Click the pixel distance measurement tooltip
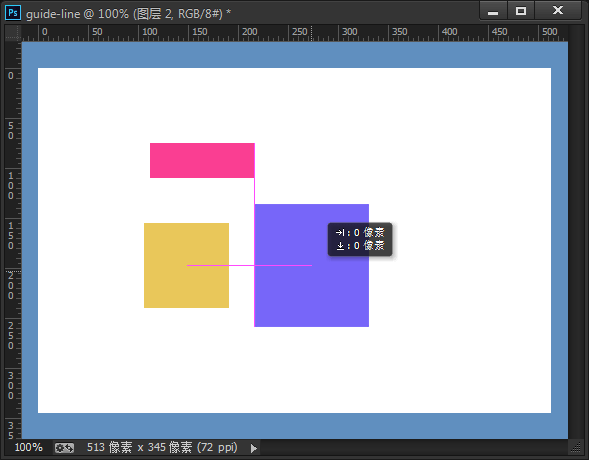Screen dimensions: 589x460 pos(360,239)
